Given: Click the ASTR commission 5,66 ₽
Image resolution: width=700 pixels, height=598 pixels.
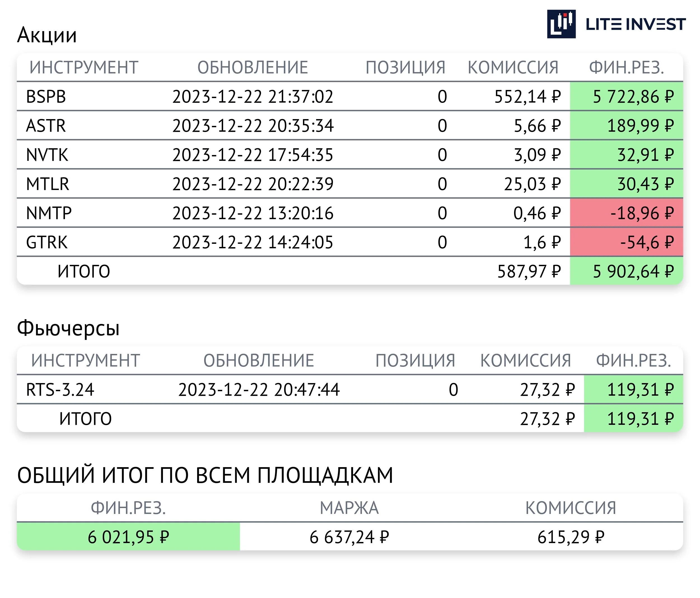Looking at the screenshot, I should [538, 126].
